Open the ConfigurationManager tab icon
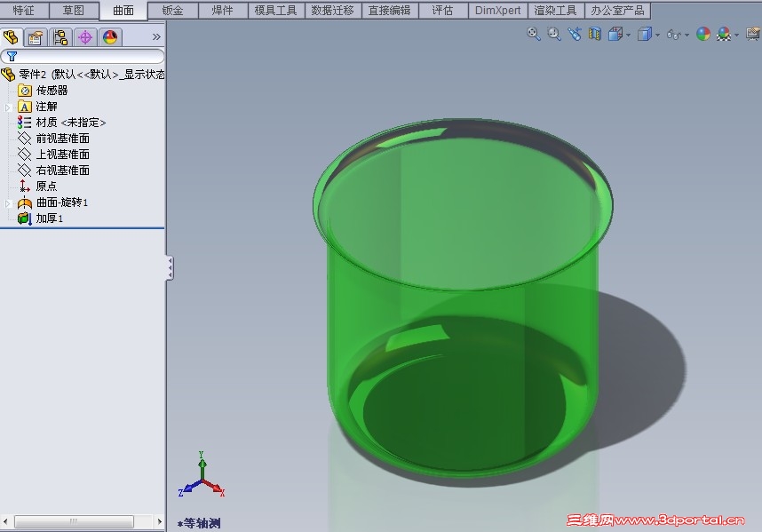This screenshot has height=532, width=762. [60, 37]
